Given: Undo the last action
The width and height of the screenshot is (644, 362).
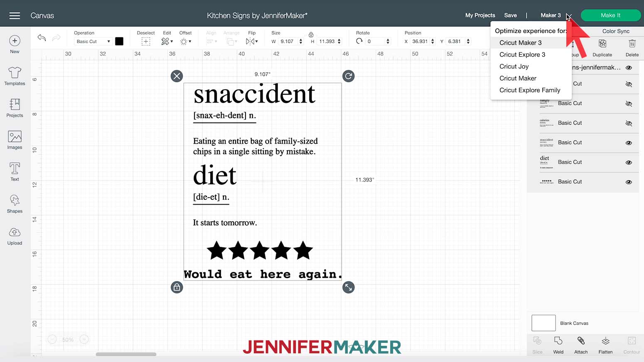Looking at the screenshot, I should pyautogui.click(x=42, y=38).
